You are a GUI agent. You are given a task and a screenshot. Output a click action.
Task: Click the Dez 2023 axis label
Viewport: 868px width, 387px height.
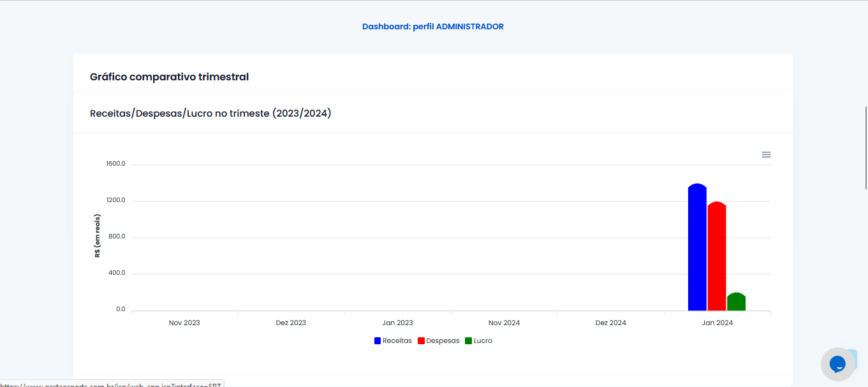291,323
